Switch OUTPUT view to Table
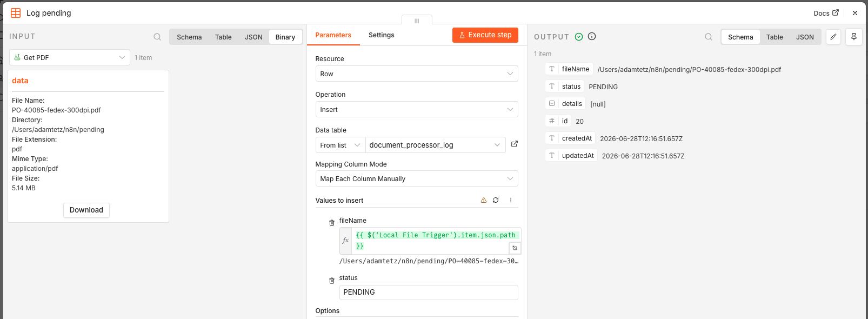Image resolution: width=868 pixels, height=319 pixels. coord(774,37)
